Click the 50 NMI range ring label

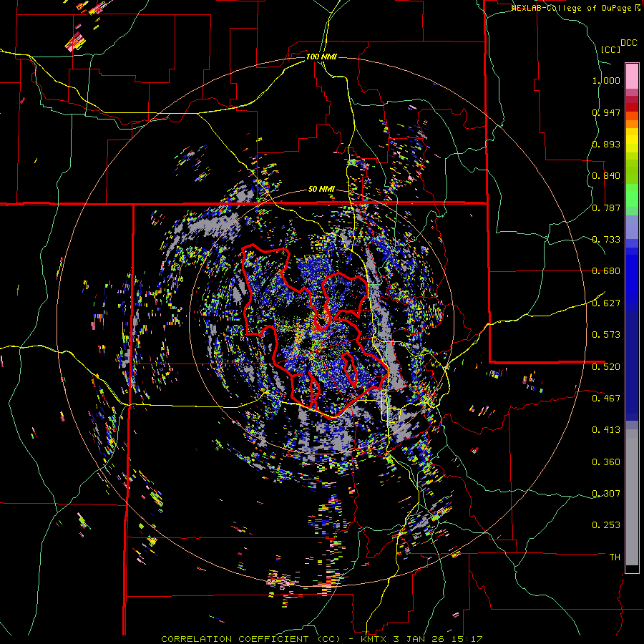(x=321, y=190)
